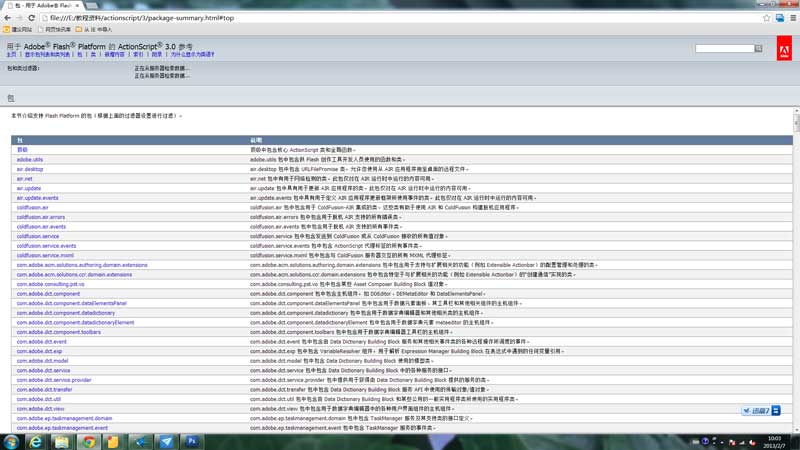
Task: Click the red Adobe logo
Action: [784, 48]
